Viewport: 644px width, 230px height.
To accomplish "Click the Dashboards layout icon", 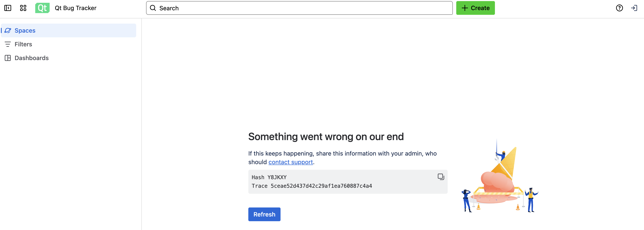I will [x=8, y=58].
